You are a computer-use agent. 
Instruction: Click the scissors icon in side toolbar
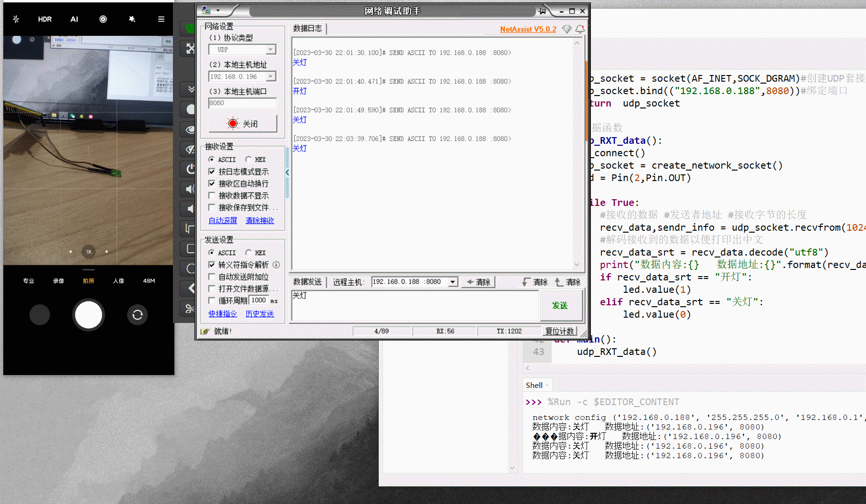190,309
